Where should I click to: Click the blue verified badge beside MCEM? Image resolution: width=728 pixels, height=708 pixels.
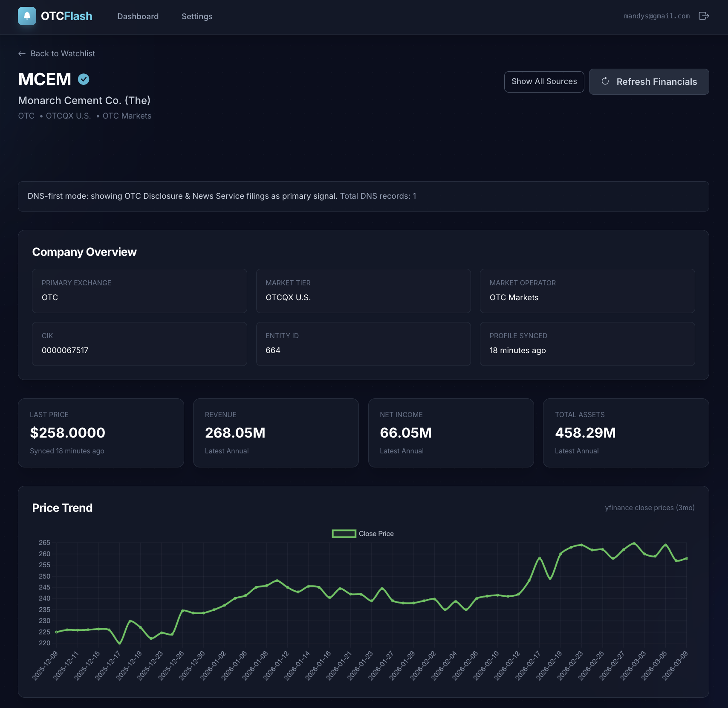84,79
